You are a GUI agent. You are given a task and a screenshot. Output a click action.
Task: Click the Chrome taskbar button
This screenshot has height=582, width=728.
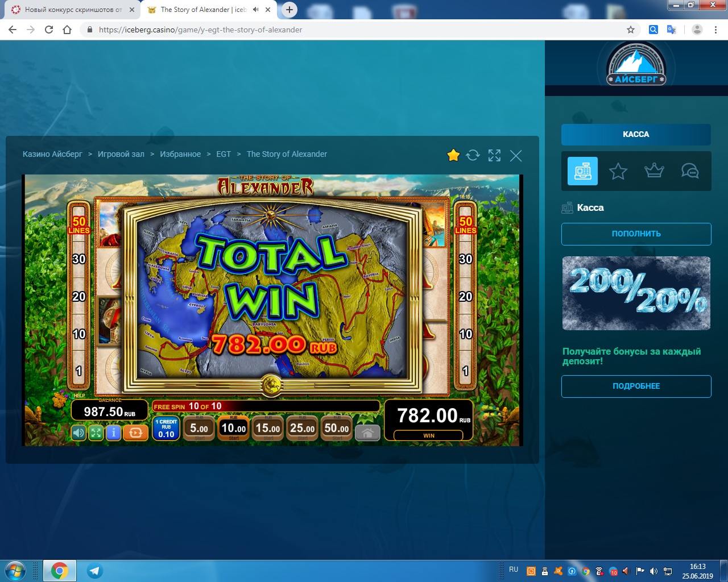(x=60, y=571)
